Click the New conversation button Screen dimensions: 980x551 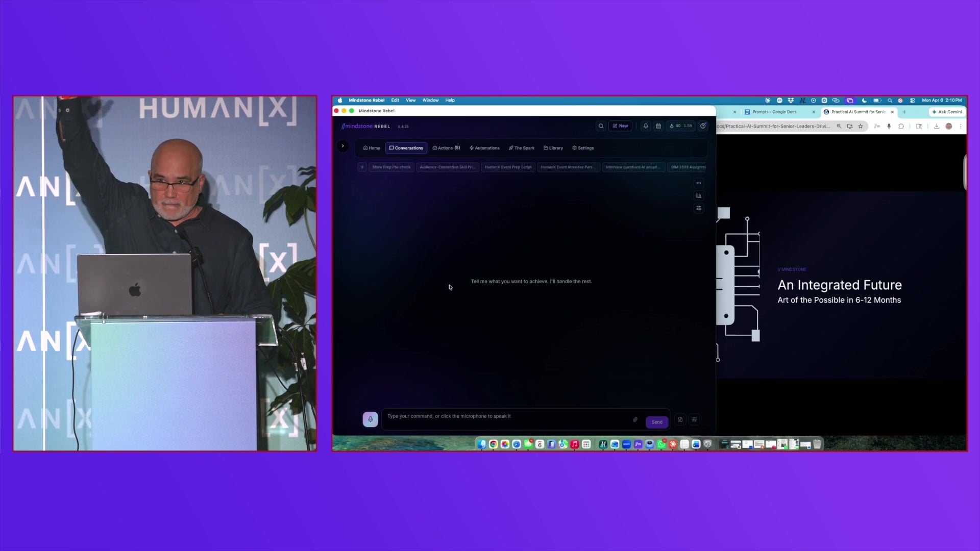620,126
